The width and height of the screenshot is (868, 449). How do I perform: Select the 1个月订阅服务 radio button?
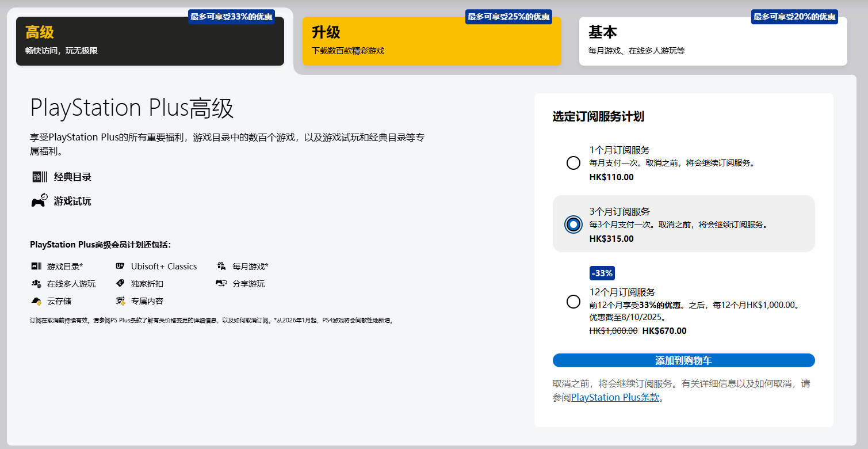573,163
